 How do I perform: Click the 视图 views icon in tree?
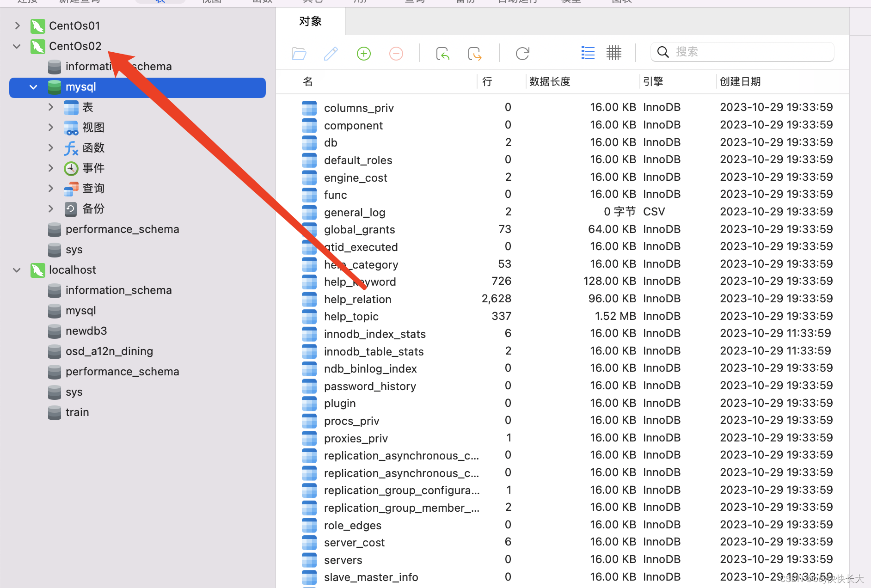tap(71, 128)
